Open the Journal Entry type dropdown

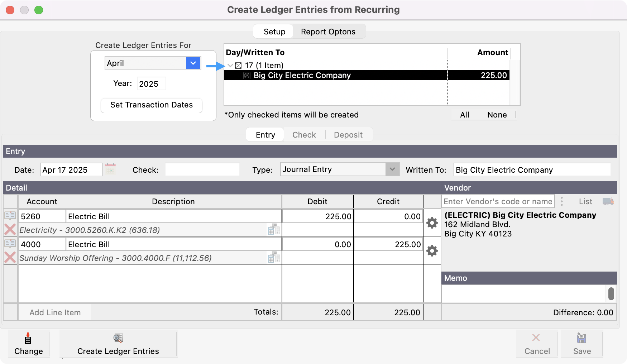click(392, 169)
